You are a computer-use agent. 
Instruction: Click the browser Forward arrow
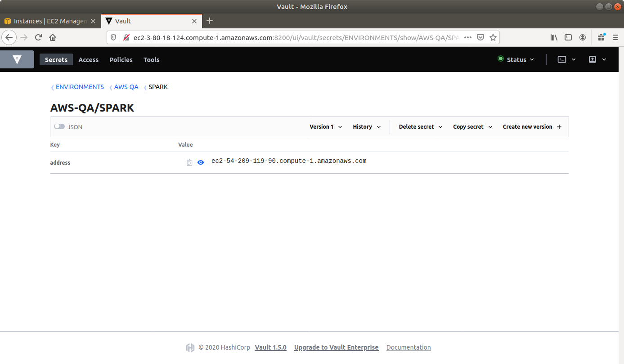(x=24, y=37)
